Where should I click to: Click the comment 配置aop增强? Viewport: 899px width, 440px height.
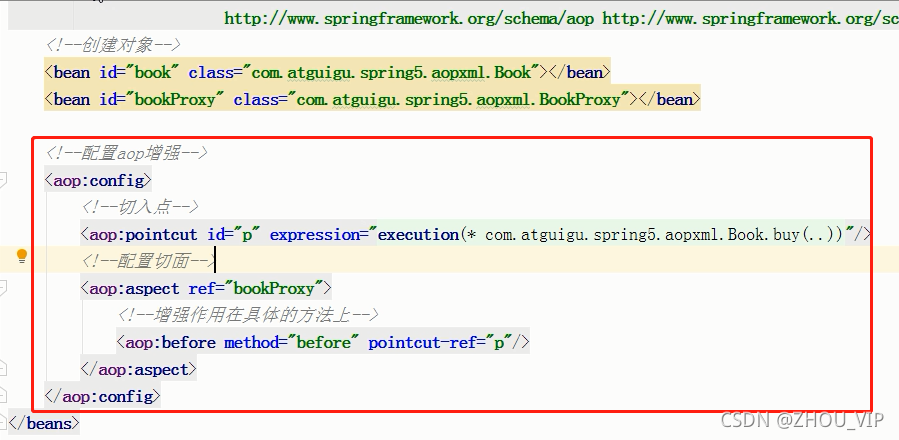[127, 153]
